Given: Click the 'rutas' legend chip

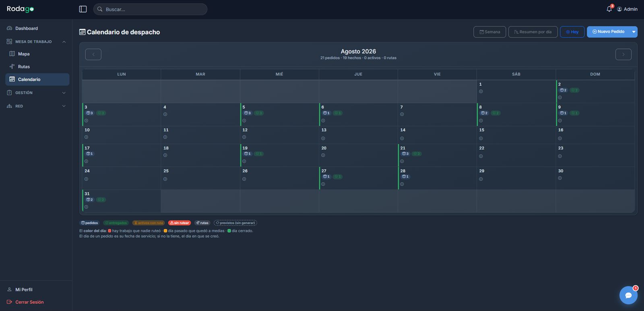Looking at the screenshot, I should [202, 223].
